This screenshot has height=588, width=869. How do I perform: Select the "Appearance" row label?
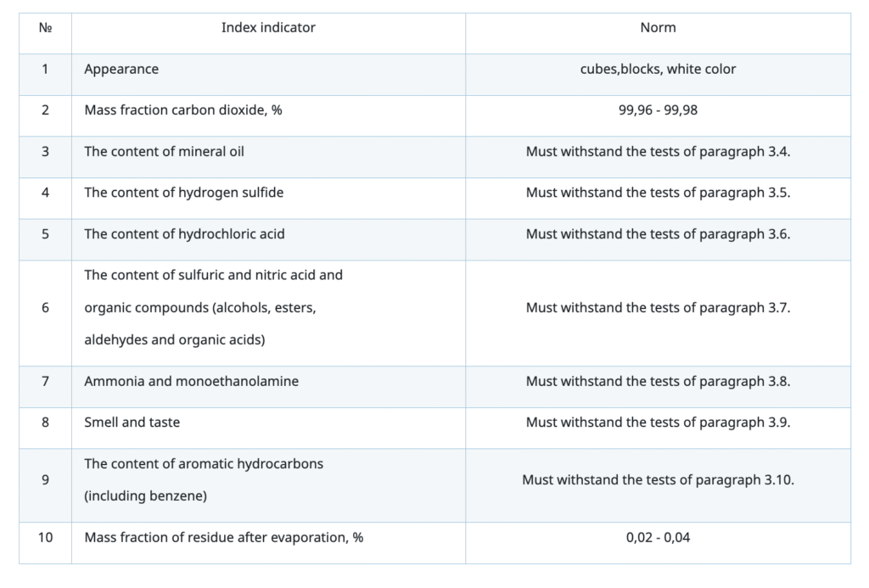[121, 70]
